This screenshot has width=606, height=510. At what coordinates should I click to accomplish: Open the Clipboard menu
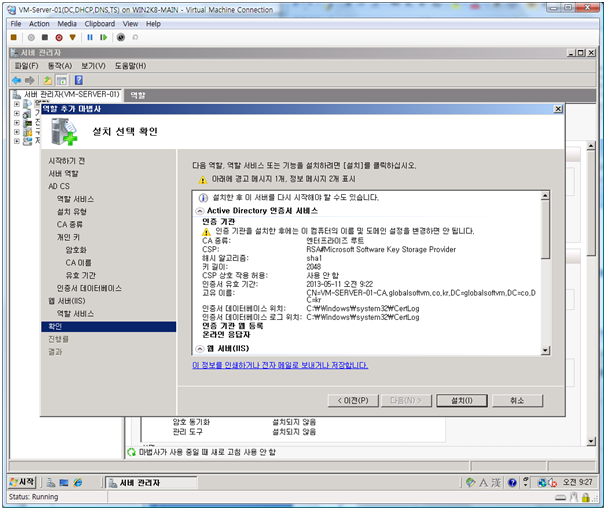(x=100, y=24)
